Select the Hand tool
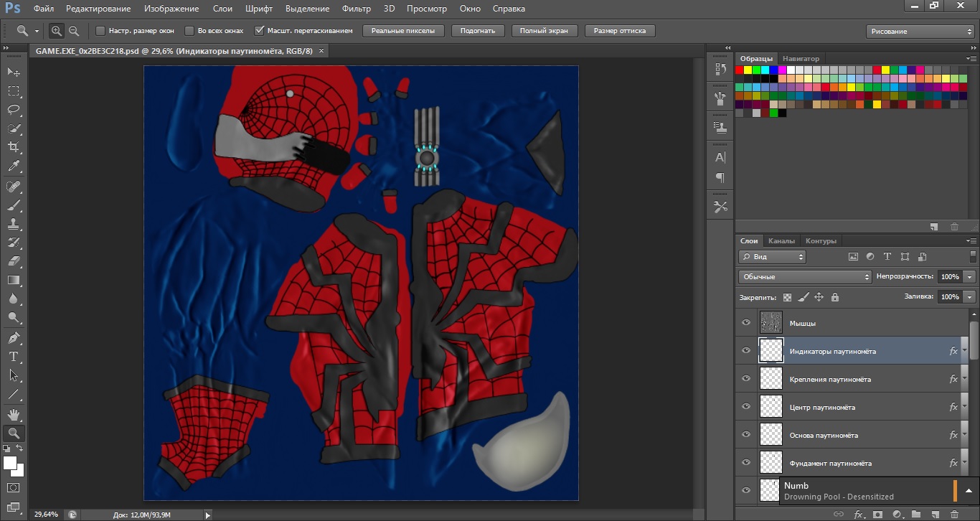This screenshot has width=980, height=521. pos(14,415)
